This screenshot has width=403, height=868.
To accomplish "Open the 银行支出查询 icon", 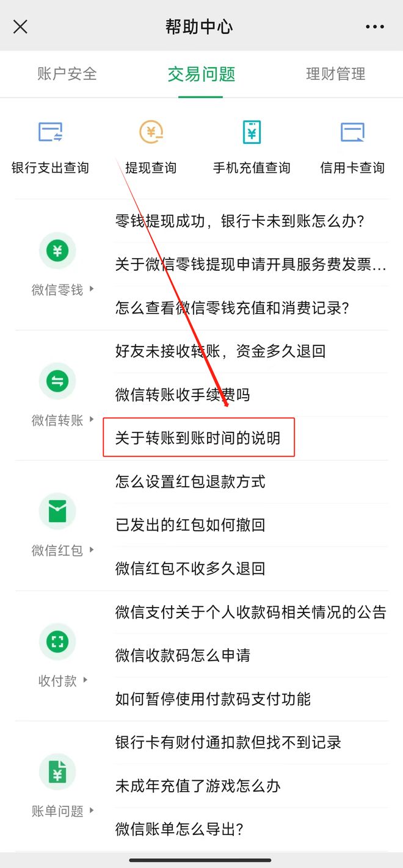I will 50,132.
